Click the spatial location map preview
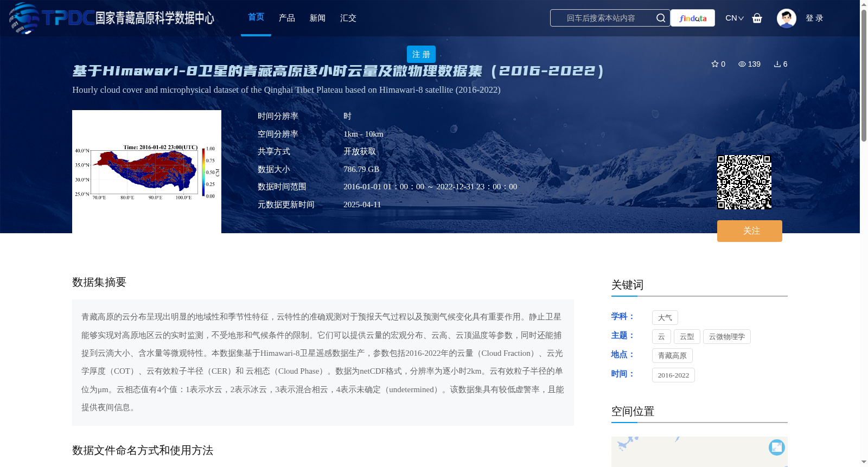 pos(699,452)
